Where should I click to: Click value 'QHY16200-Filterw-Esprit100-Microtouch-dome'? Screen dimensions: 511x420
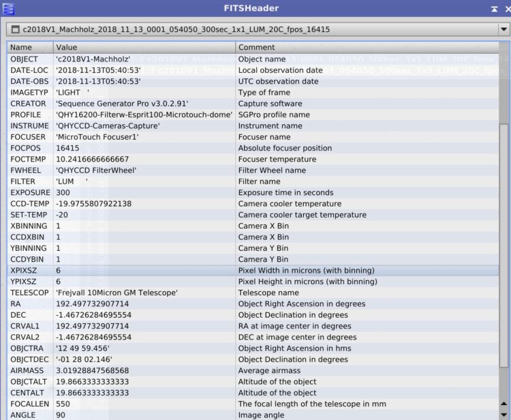point(144,115)
